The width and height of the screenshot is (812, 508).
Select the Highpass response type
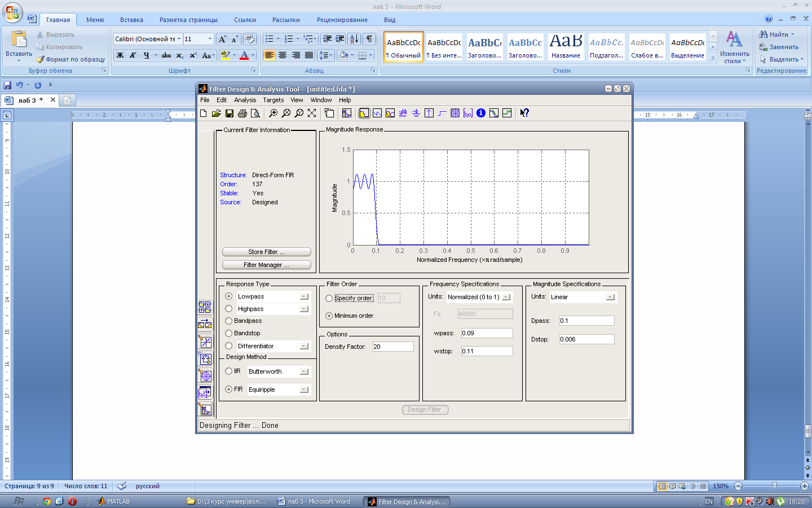coord(229,309)
